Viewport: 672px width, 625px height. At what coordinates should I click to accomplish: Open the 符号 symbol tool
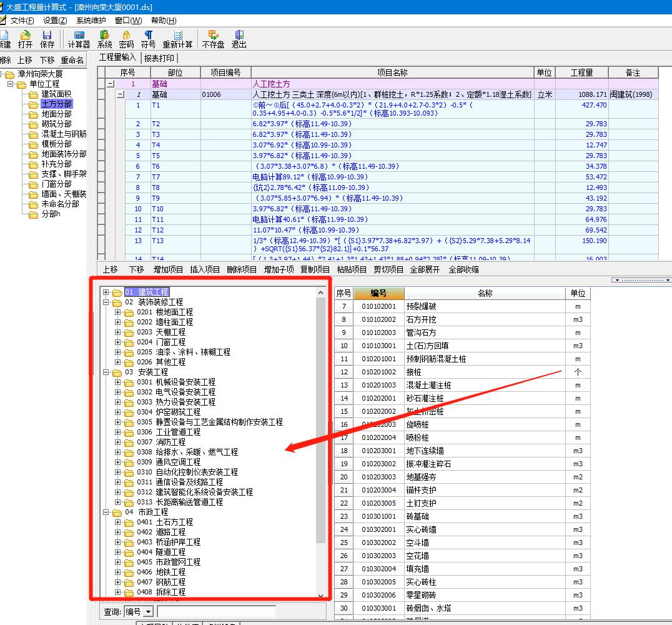point(148,39)
